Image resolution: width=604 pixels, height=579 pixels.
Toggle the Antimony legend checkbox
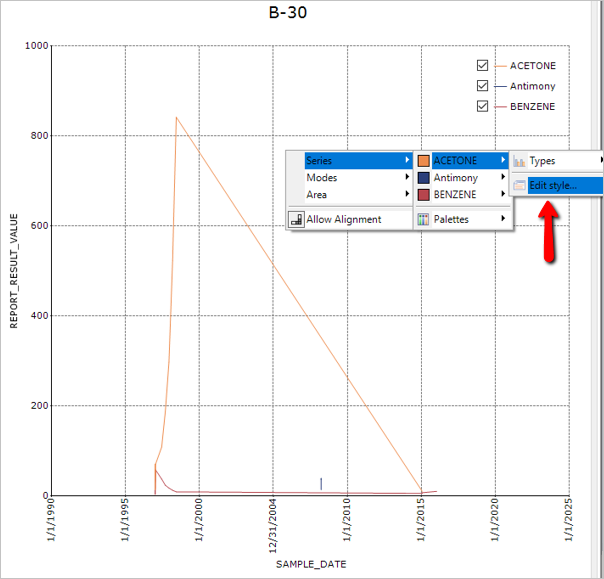(x=483, y=86)
